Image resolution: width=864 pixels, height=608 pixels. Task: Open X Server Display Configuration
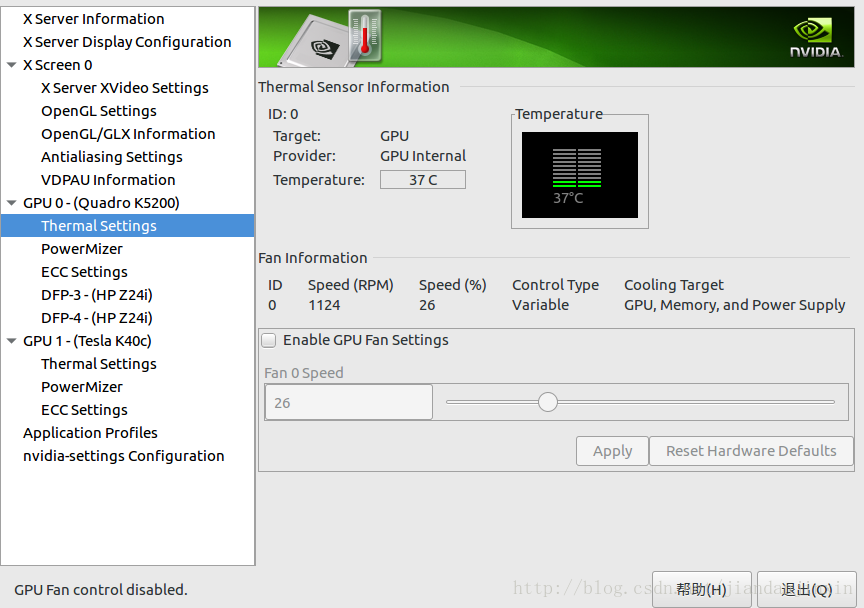[127, 42]
